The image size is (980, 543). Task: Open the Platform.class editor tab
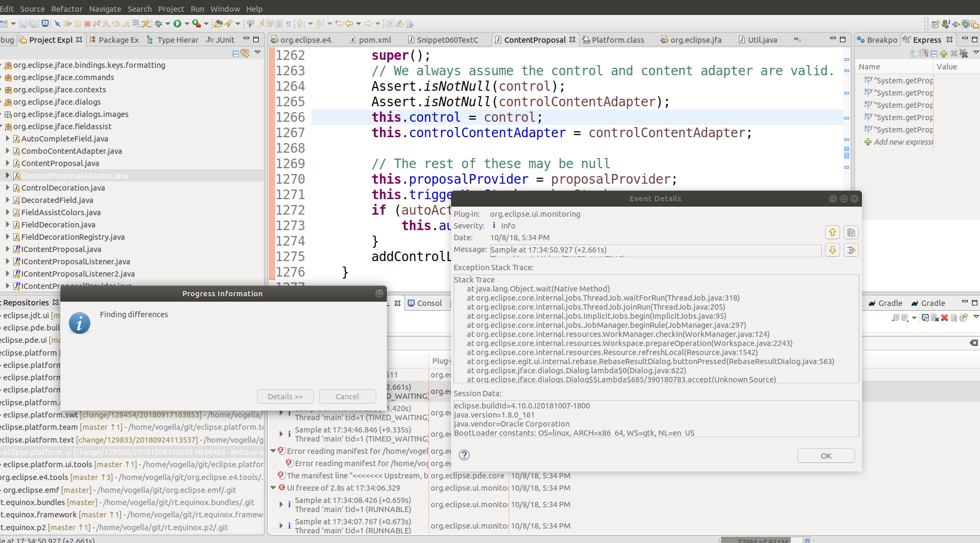[x=613, y=40]
